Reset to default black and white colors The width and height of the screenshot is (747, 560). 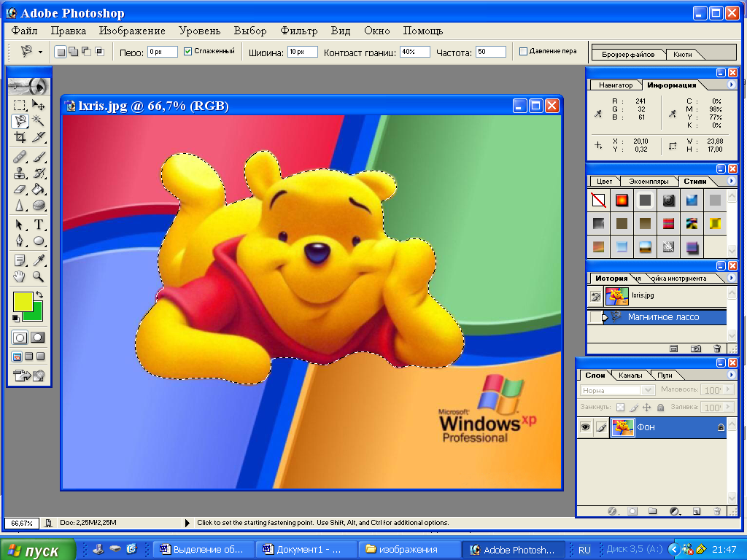[x=16, y=318]
